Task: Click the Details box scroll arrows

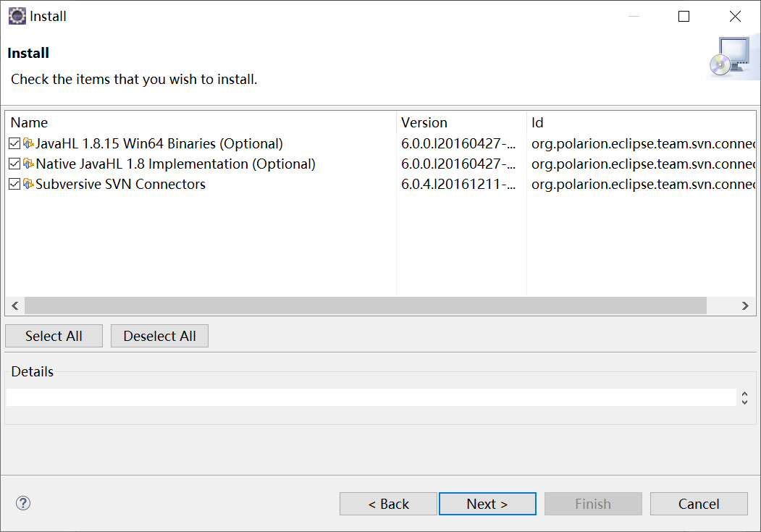Action: [744, 397]
